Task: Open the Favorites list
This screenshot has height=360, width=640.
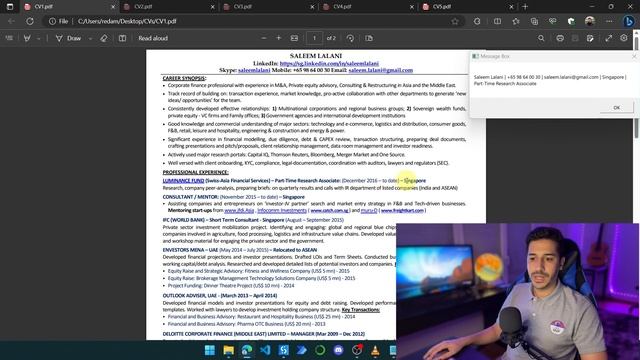Action: pos(516,21)
